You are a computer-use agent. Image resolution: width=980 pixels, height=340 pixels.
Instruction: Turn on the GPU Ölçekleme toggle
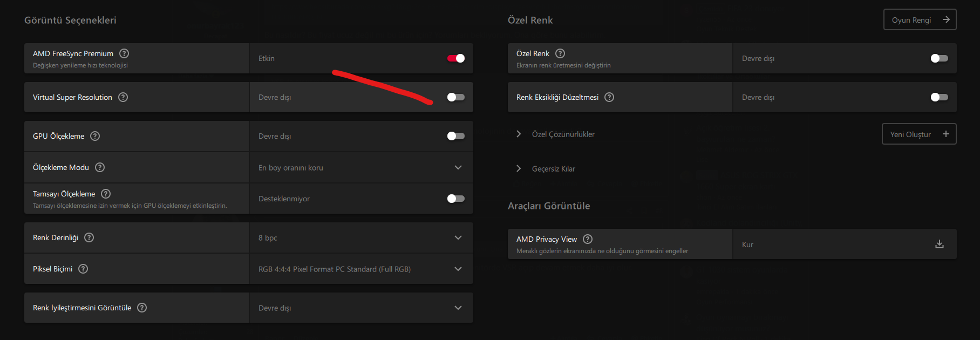pos(456,136)
